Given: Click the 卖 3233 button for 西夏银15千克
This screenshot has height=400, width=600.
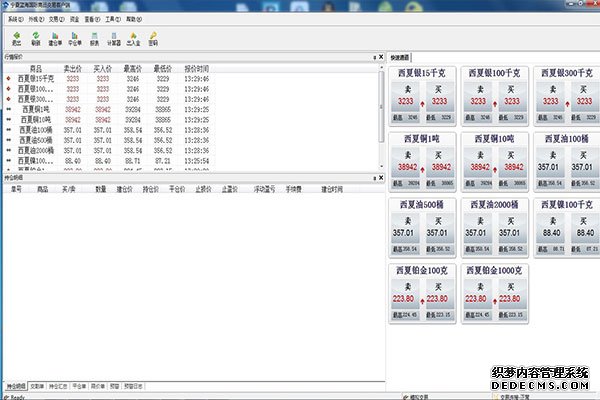Looking at the screenshot, I should (x=405, y=96).
